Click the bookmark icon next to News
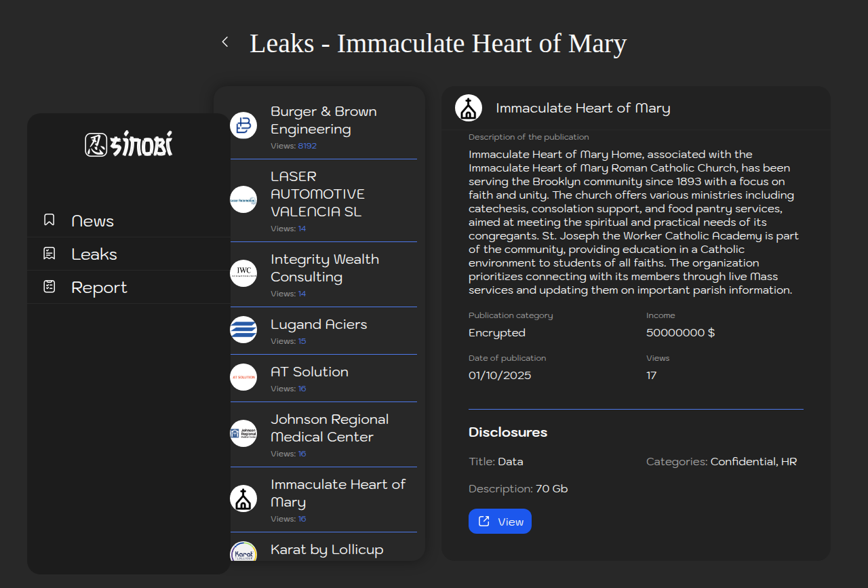868x588 pixels. point(50,220)
